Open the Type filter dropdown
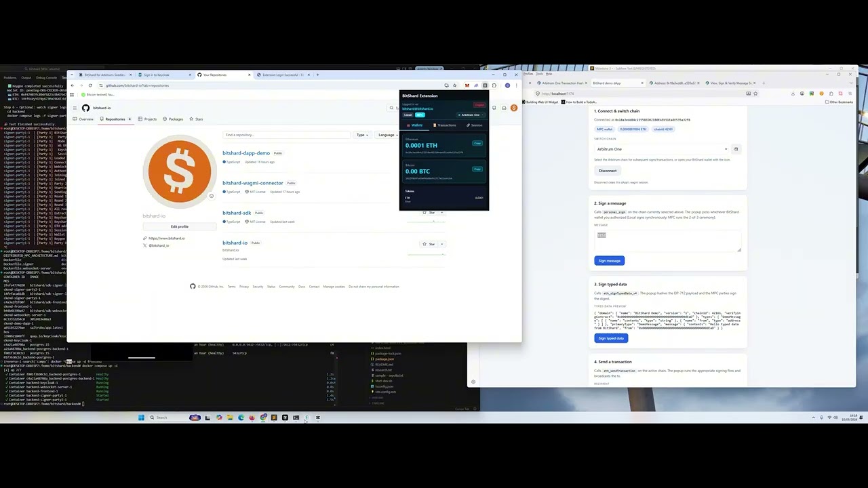868x488 pixels. pyautogui.click(x=362, y=135)
